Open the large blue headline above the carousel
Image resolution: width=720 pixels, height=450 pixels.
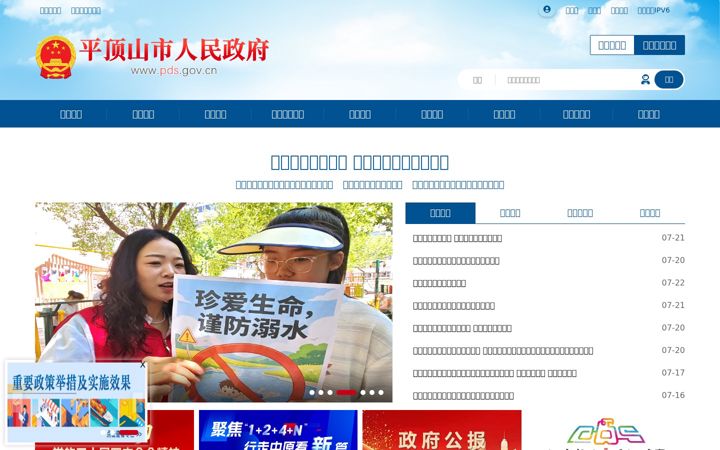[360, 162]
